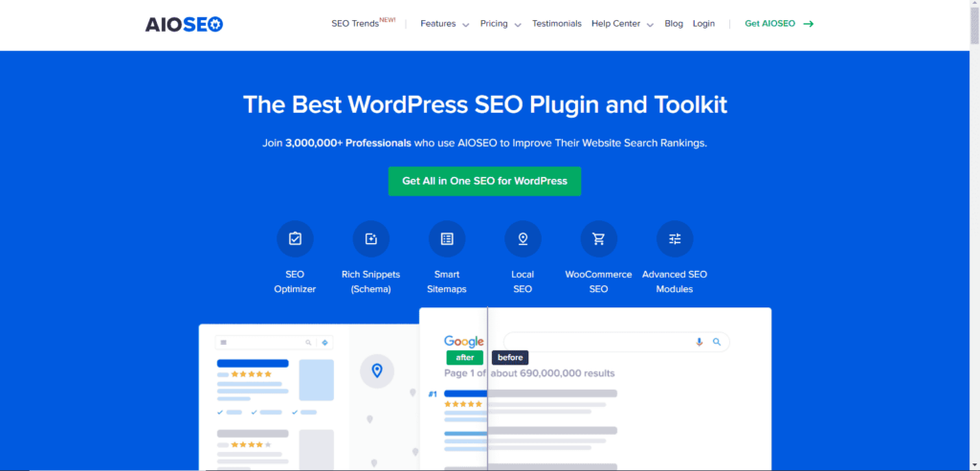The image size is (980, 471).
Task: Click the WooCommerce SEO text label
Action: tap(599, 281)
